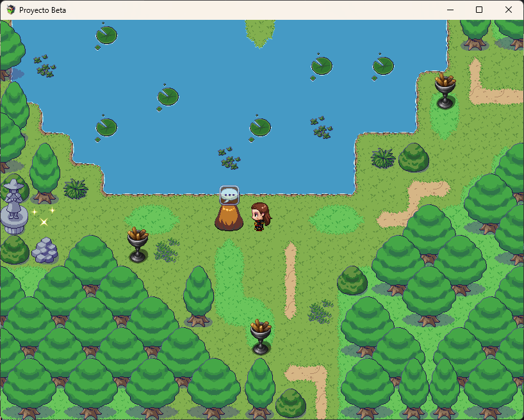This screenshot has height=420, width=524.
Task: Minimize the Proyecto Beta window
Action: [450, 10]
